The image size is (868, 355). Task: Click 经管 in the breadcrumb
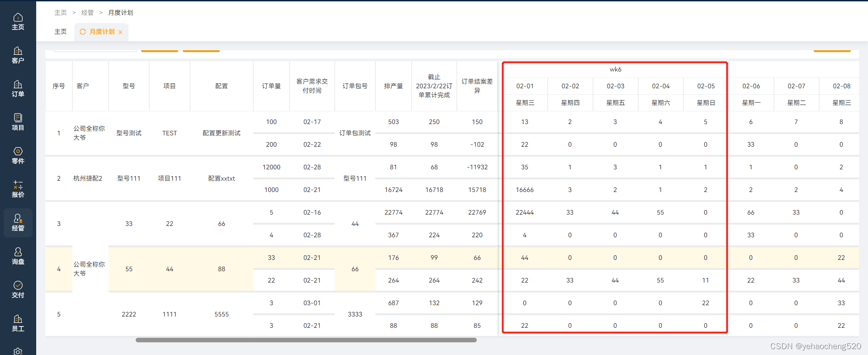pyautogui.click(x=87, y=13)
